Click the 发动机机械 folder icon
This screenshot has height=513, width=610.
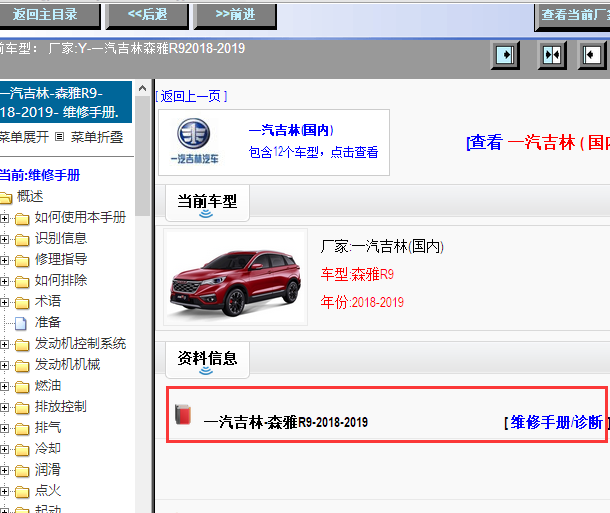click(22, 366)
